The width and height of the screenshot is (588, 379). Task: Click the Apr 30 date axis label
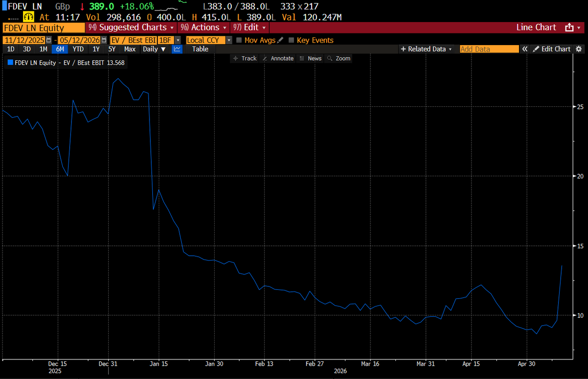(527, 364)
